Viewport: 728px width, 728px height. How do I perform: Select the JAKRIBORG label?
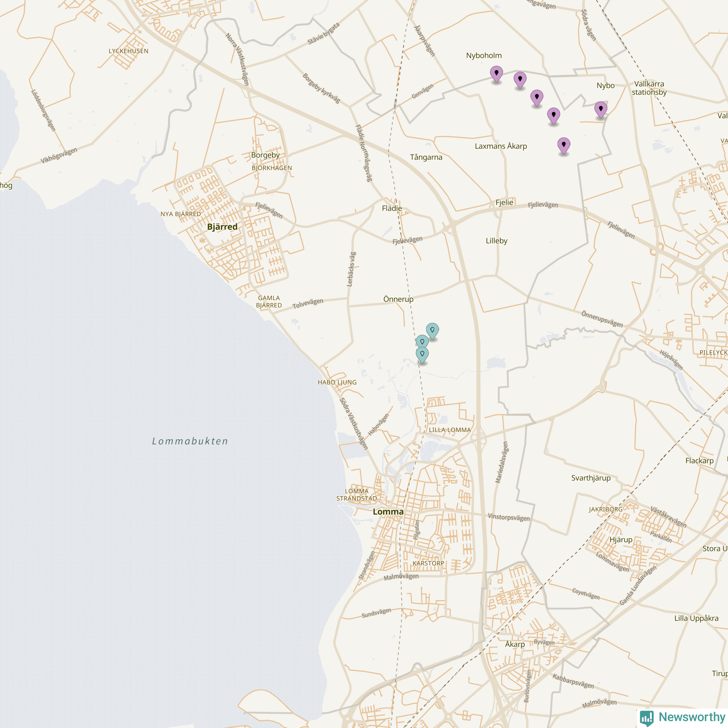tap(606, 509)
